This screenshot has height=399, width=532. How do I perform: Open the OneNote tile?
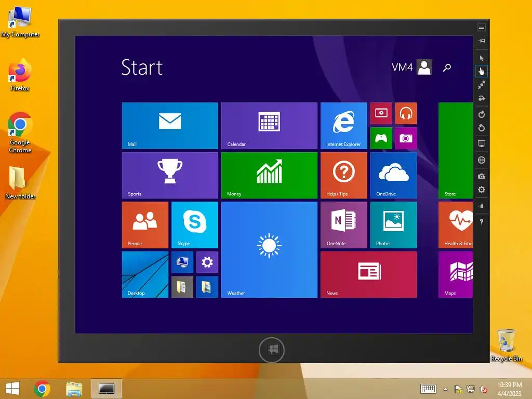point(344,225)
